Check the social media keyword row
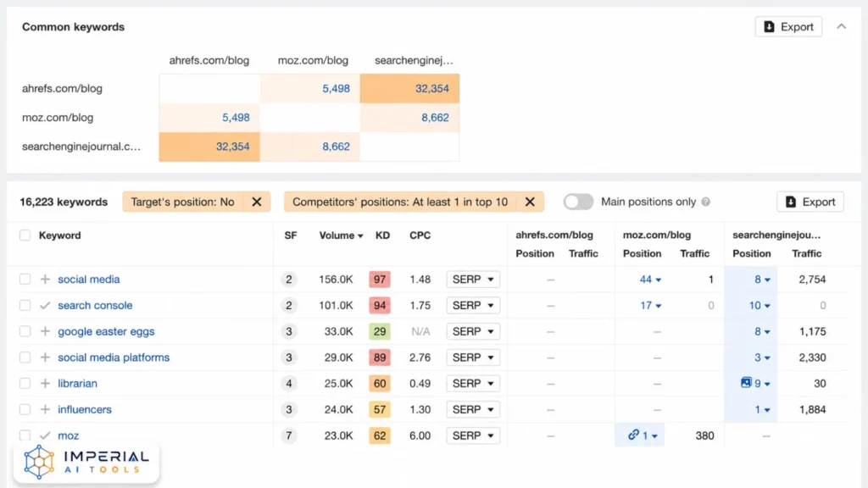 click(x=25, y=280)
